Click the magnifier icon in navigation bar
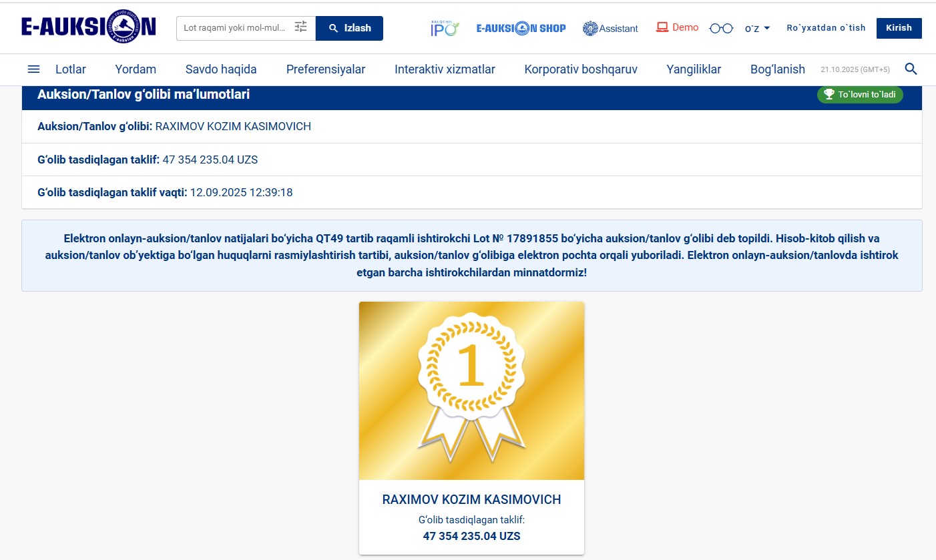The height and width of the screenshot is (560, 936). point(911,69)
